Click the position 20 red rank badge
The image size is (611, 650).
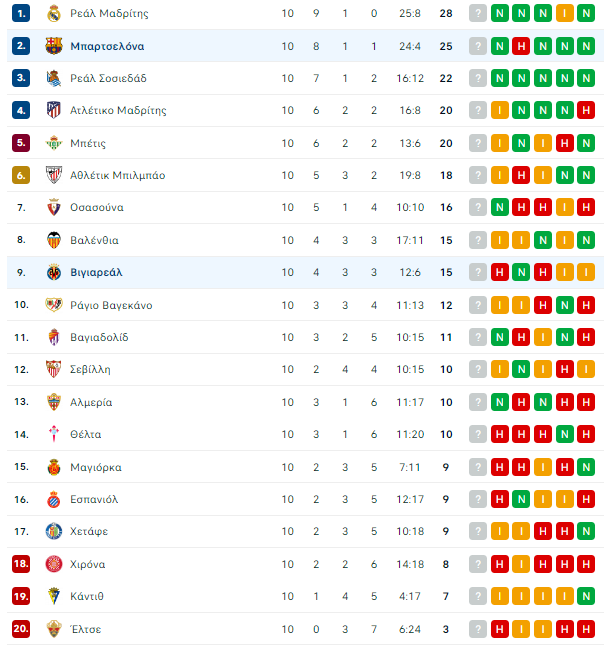coord(21,629)
